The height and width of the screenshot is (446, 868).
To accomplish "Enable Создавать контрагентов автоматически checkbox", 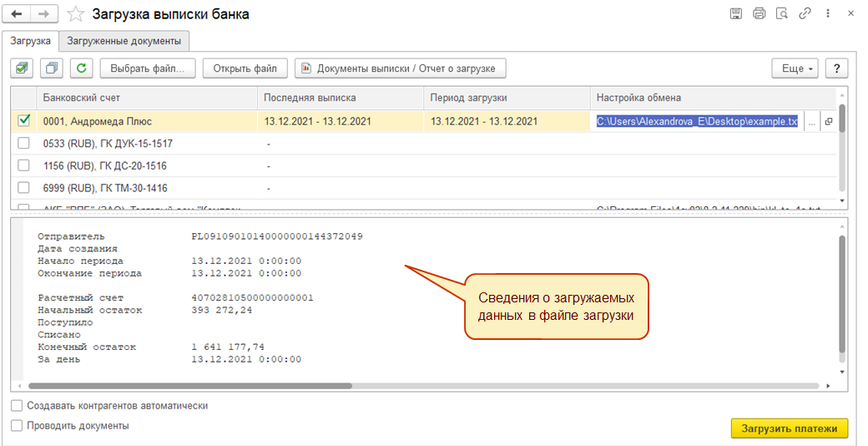I will (17, 406).
